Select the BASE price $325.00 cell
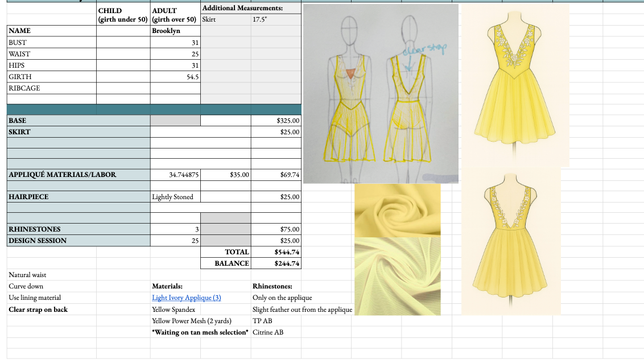 (x=275, y=121)
